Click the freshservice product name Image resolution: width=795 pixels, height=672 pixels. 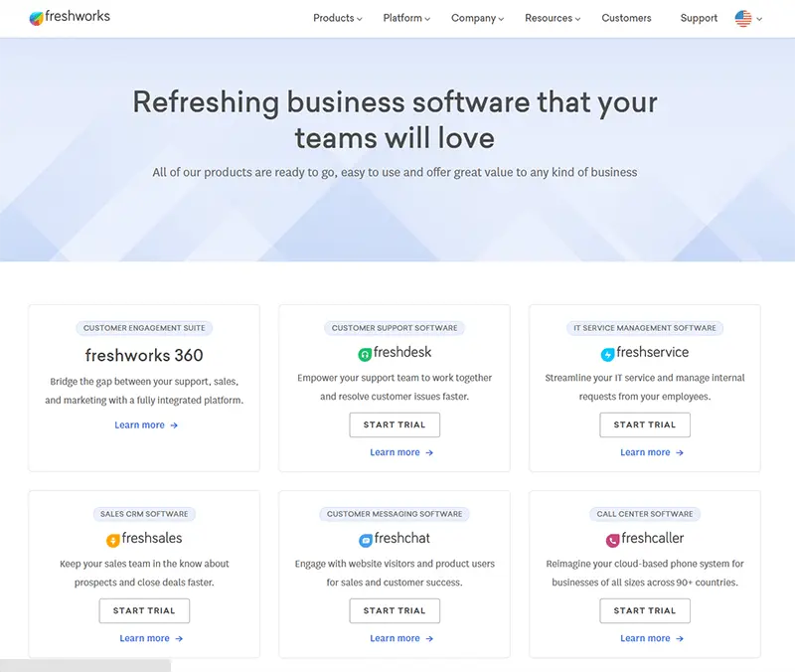(x=653, y=353)
